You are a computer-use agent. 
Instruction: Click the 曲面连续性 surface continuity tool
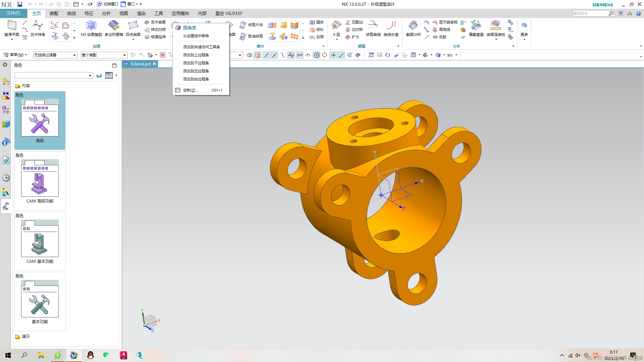(496, 28)
